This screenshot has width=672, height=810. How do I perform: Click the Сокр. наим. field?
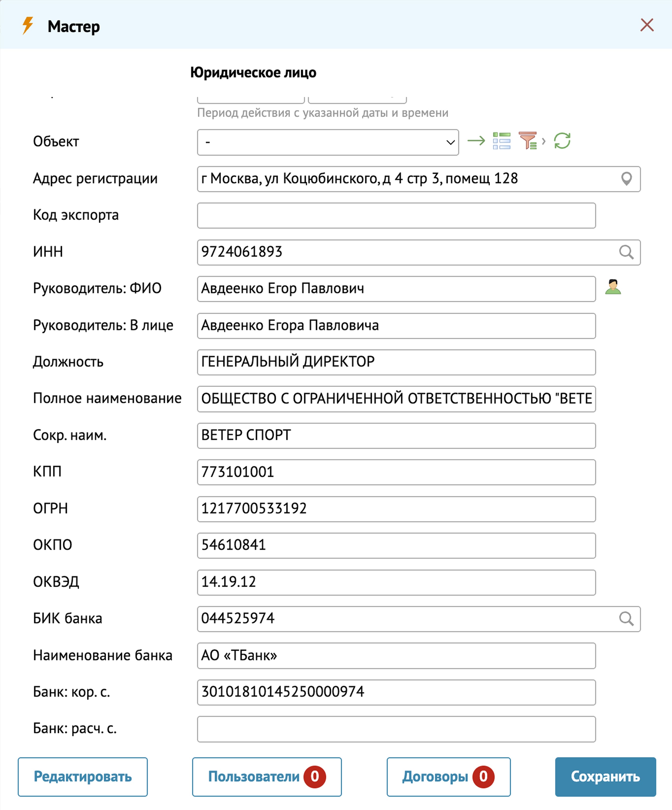tap(396, 436)
